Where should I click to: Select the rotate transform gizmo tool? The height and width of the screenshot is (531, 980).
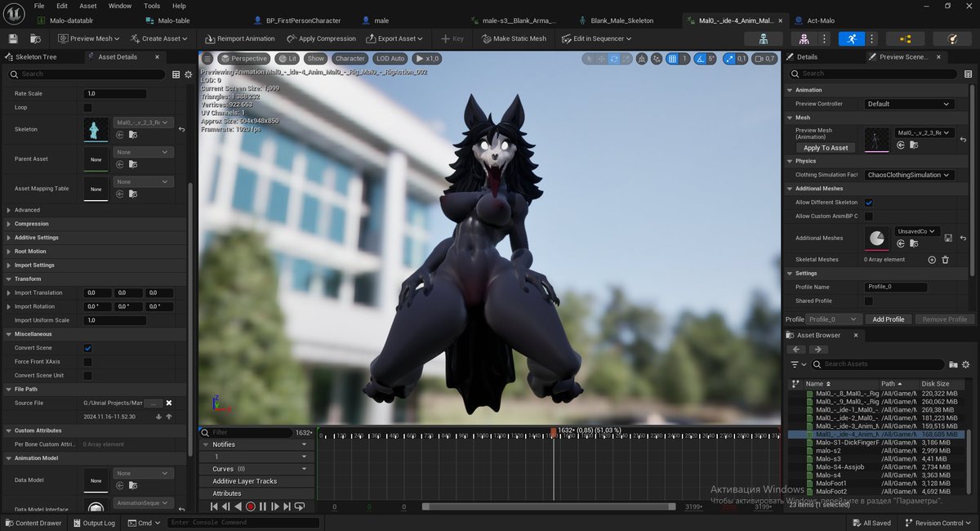point(614,58)
